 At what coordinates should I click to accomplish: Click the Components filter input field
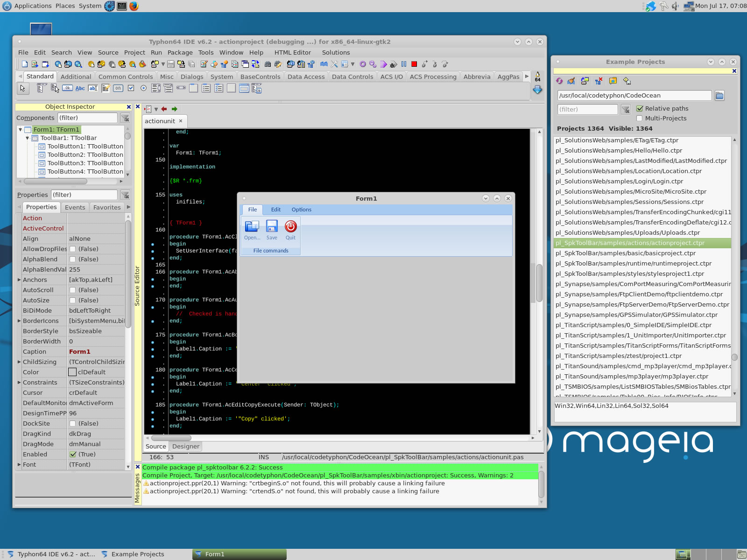tap(88, 118)
